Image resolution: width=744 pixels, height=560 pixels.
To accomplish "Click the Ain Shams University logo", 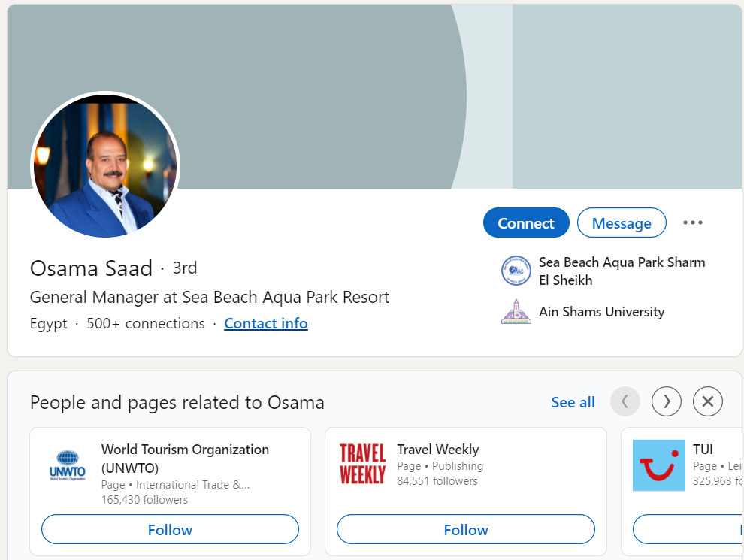I will tap(516, 312).
